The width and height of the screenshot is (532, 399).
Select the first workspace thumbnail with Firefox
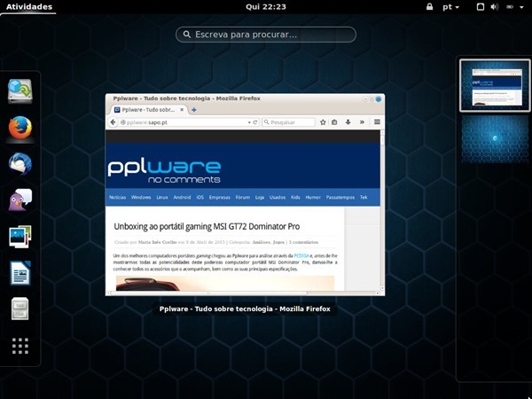click(x=495, y=85)
